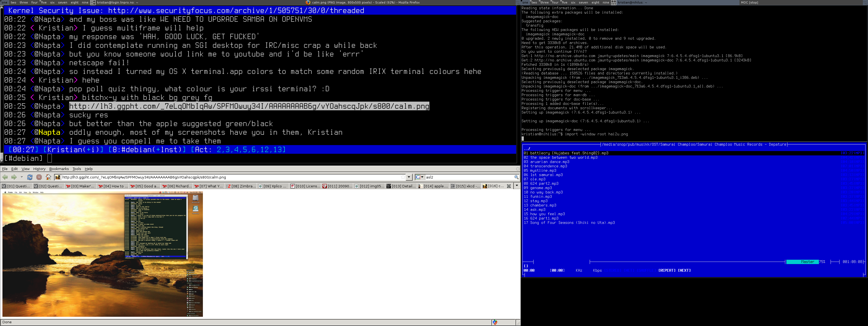Open the File menu in Firefox
This screenshot has width=868, height=326.
click(x=5, y=169)
